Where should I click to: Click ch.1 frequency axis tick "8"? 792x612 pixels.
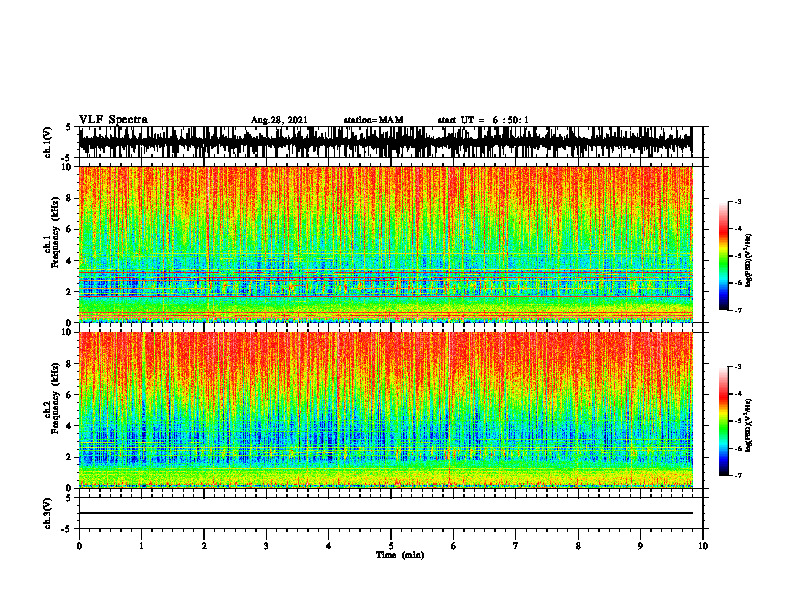tap(70, 198)
